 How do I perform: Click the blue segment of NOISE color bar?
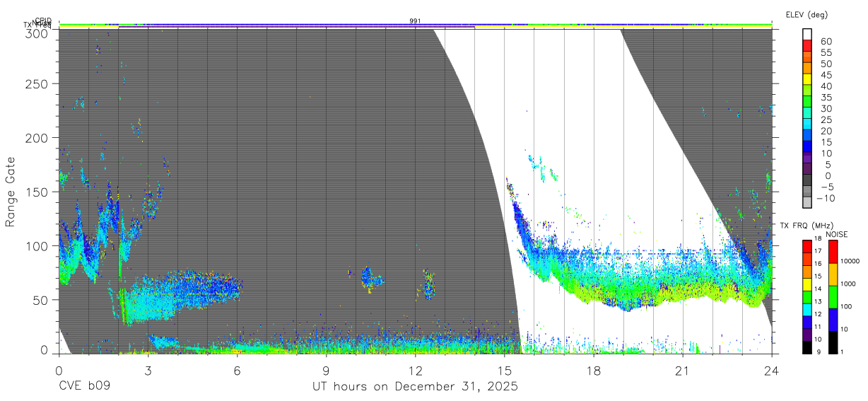pyautogui.click(x=833, y=320)
